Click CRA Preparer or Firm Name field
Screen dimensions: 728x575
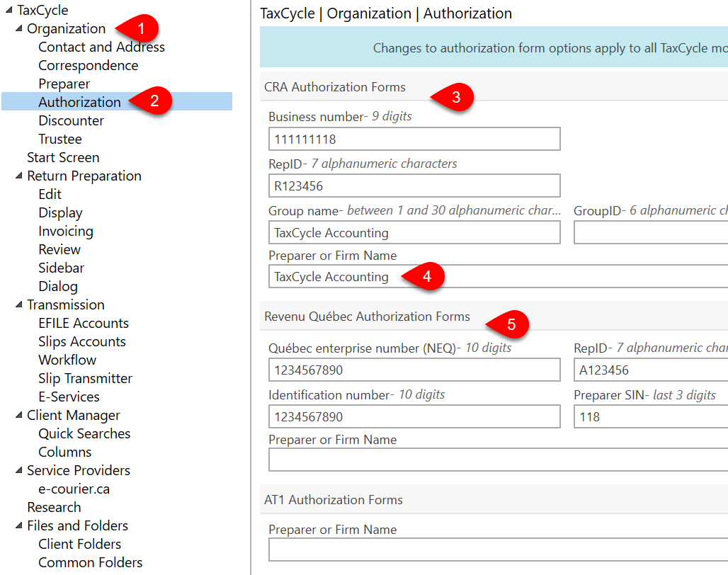coord(498,277)
